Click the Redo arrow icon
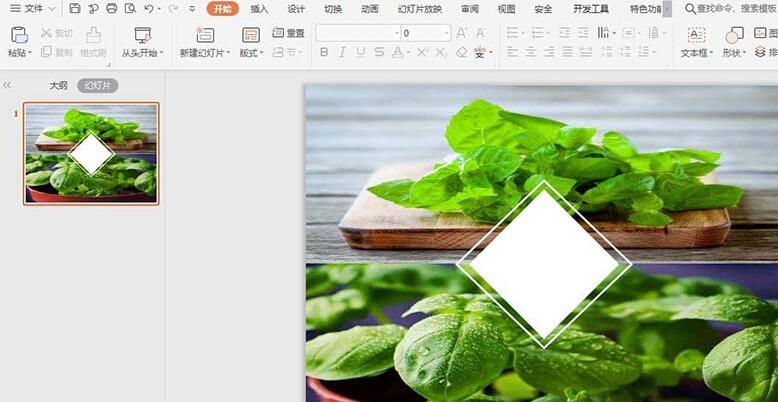 pos(173,8)
